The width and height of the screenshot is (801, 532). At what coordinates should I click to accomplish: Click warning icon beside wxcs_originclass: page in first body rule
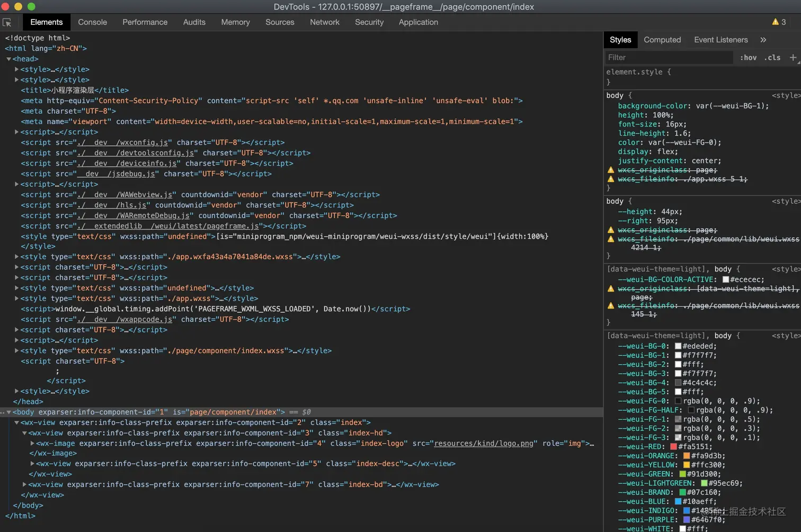coord(611,170)
